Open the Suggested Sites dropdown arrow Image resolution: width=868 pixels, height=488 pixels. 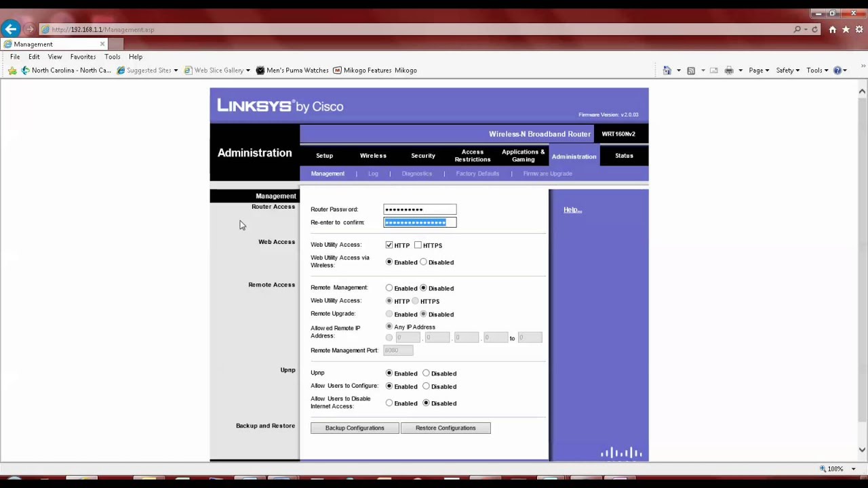[x=176, y=70]
